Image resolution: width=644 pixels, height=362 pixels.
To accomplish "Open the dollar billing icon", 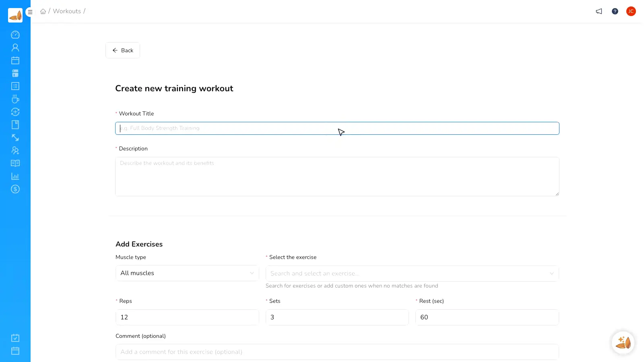I will tap(15, 189).
